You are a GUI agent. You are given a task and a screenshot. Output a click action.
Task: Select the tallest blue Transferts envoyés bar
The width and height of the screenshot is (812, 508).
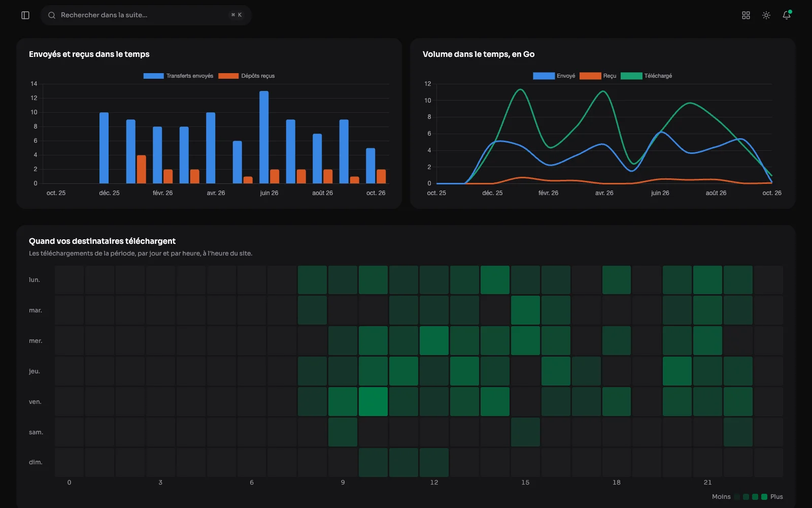[264, 137]
